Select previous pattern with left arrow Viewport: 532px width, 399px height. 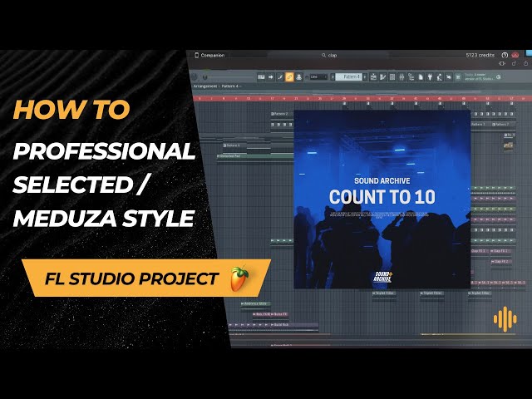coord(332,77)
